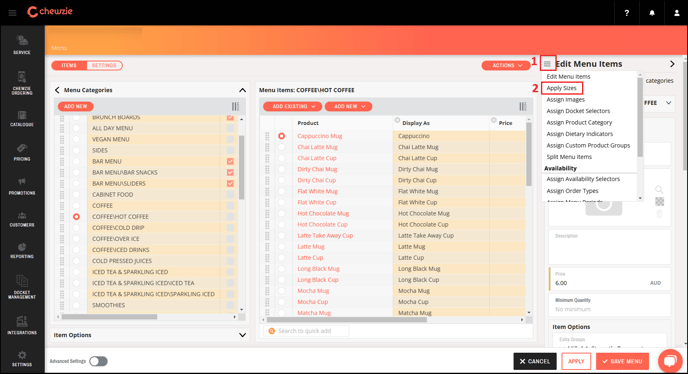Toggle the Advanced Settings switch
Image resolution: width=688 pixels, height=374 pixels.
click(x=98, y=361)
